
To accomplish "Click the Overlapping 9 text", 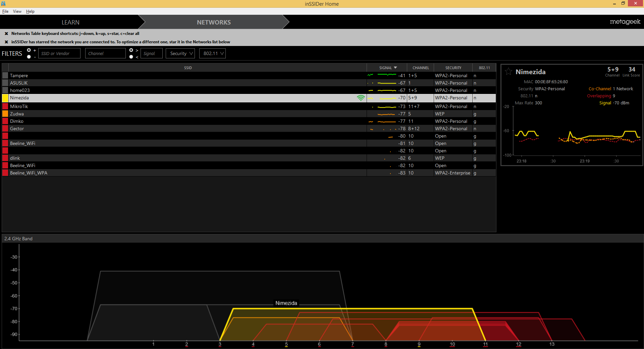I will point(601,96).
